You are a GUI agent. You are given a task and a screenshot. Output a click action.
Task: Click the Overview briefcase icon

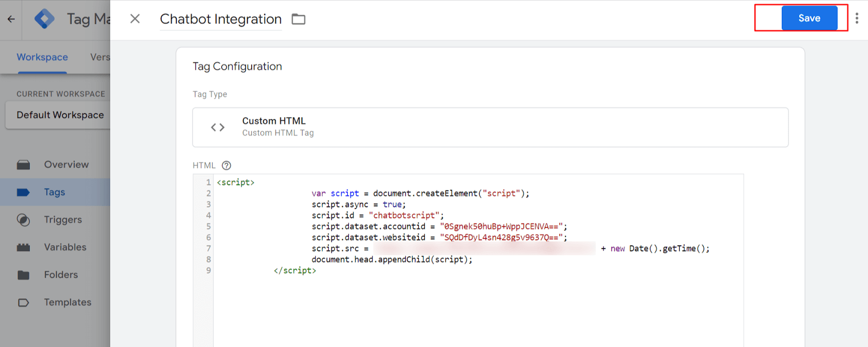tap(23, 165)
